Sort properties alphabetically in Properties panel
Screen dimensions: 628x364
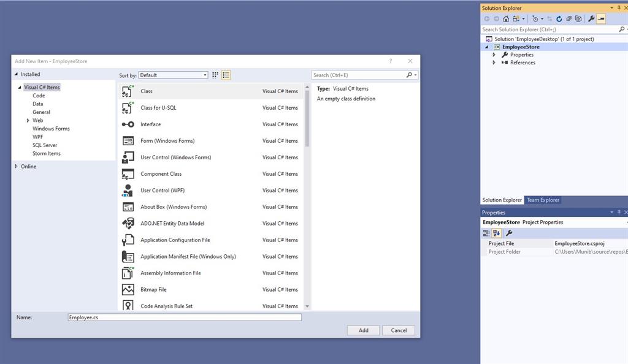click(497, 233)
